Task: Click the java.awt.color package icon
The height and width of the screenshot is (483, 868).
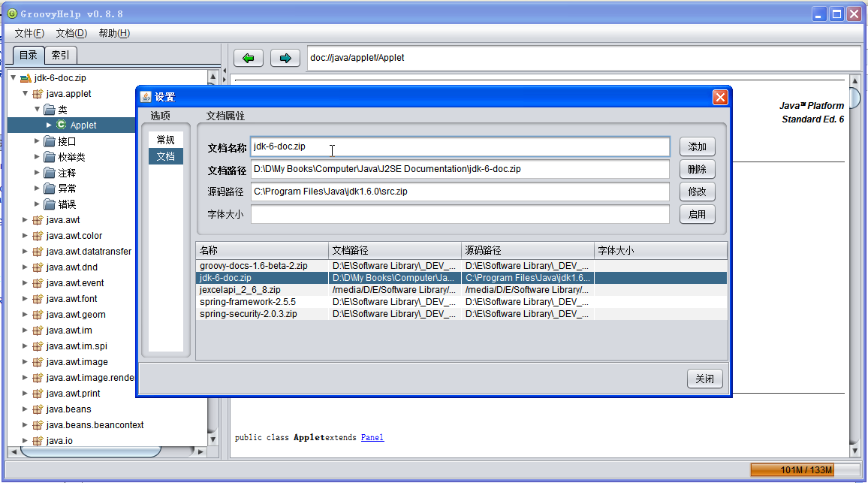Action: pos(38,235)
